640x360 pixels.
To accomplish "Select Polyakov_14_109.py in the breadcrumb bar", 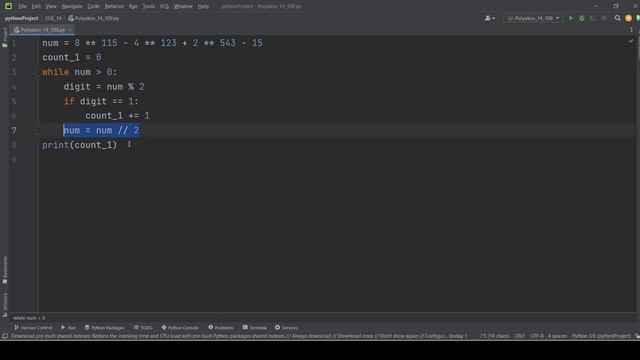I will [x=94, y=18].
